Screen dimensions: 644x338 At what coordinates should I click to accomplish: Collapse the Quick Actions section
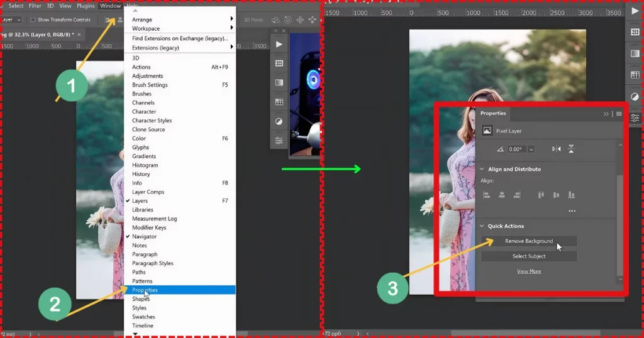(x=482, y=226)
